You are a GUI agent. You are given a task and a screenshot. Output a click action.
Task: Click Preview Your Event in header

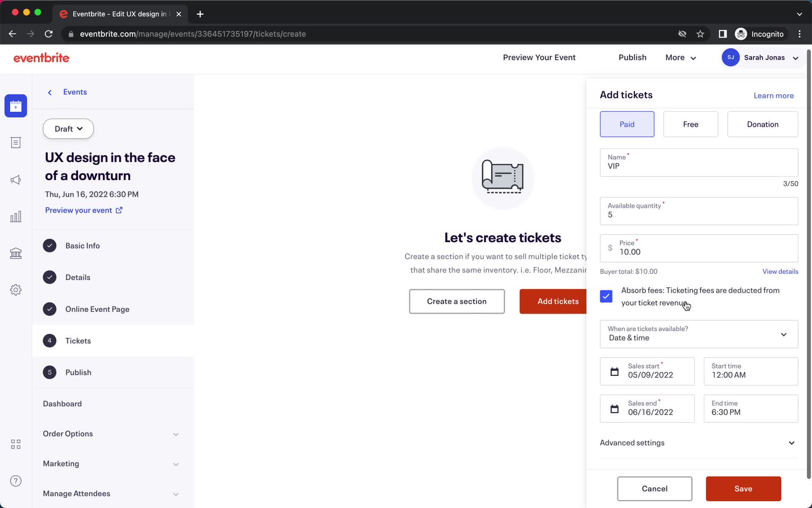click(x=539, y=58)
